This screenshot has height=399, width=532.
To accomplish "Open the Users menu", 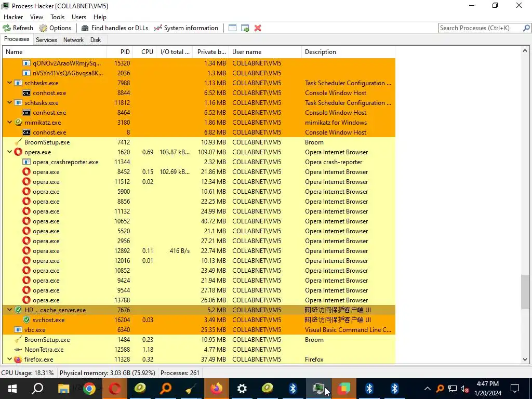I will (x=79, y=17).
